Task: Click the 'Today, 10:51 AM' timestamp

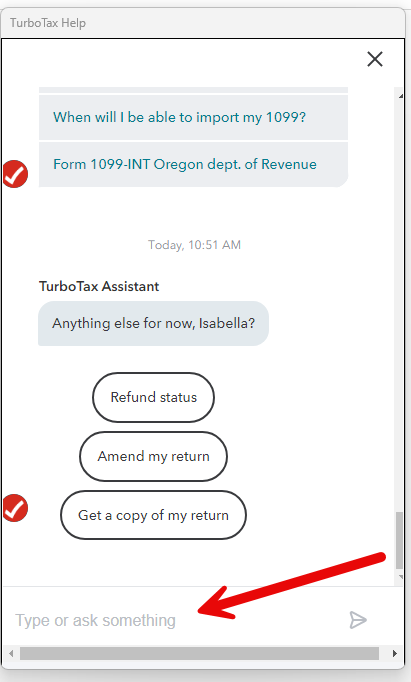Action: pos(194,245)
